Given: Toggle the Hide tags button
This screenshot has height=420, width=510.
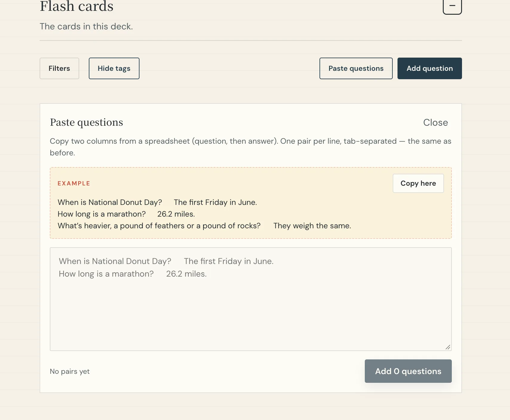Looking at the screenshot, I should click(x=114, y=68).
